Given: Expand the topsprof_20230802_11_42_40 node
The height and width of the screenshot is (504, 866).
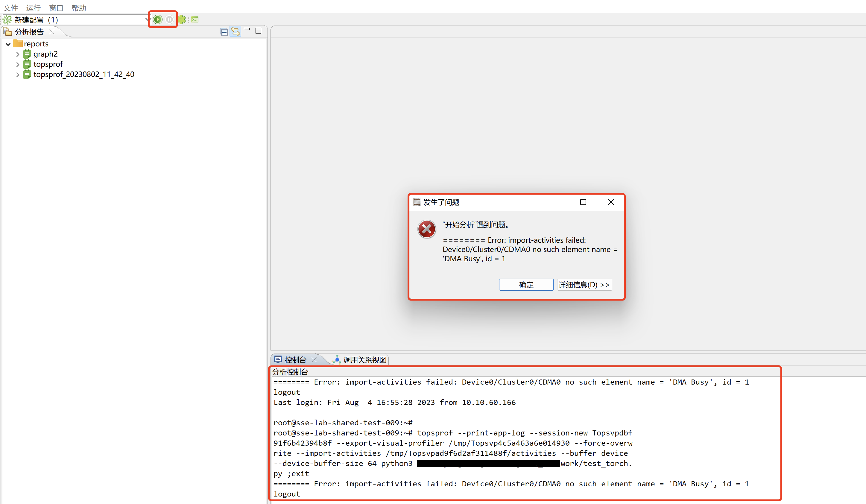Looking at the screenshot, I should tap(18, 75).
